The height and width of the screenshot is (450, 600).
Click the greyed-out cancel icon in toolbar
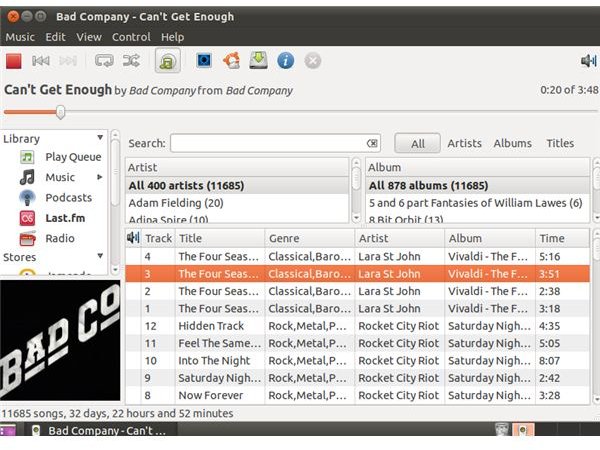click(x=313, y=61)
